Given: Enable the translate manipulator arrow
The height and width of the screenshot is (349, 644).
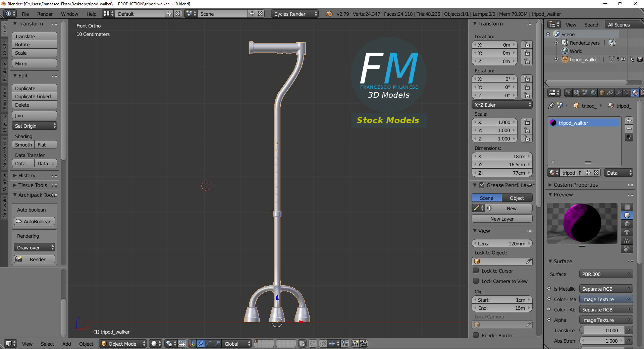Looking at the screenshot, I should coord(201,344).
